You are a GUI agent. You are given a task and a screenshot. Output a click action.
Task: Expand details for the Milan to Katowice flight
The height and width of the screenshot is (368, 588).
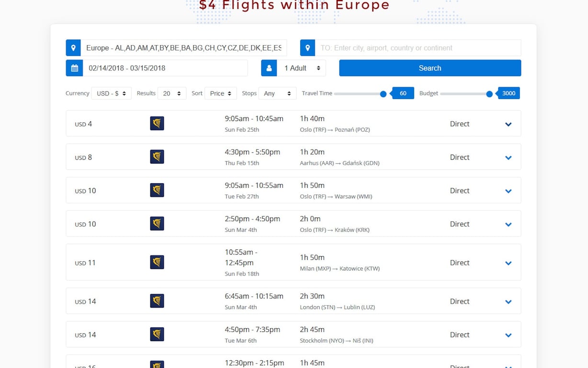[508, 263]
